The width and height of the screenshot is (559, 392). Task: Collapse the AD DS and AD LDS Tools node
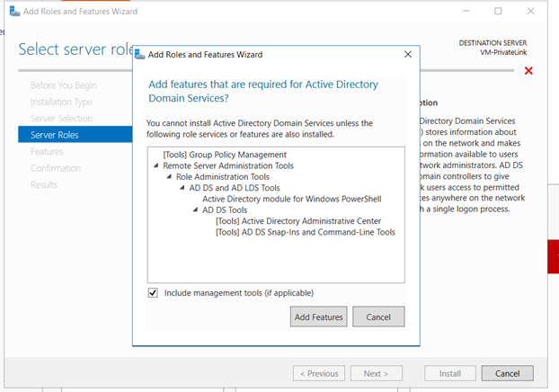[182, 188]
